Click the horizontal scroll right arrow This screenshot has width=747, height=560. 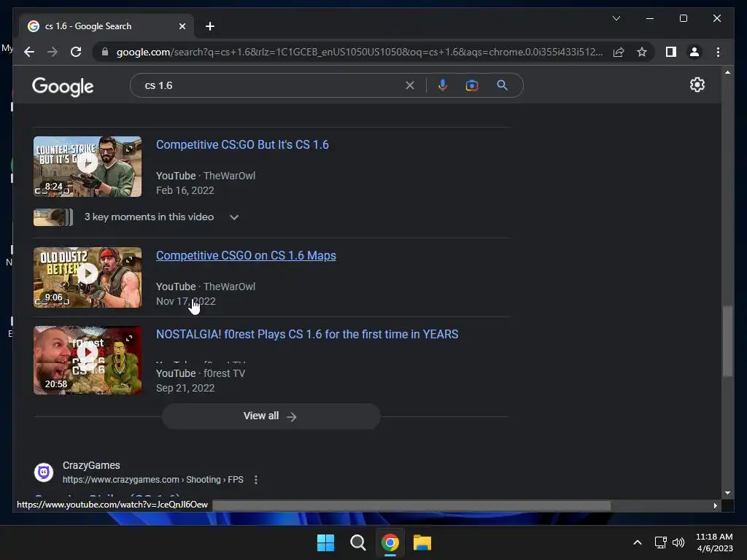pyautogui.click(x=715, y=505)
